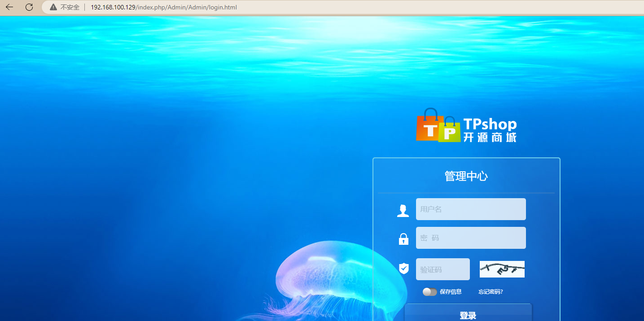Click the user silhouette icon

[x=403, y=210]
